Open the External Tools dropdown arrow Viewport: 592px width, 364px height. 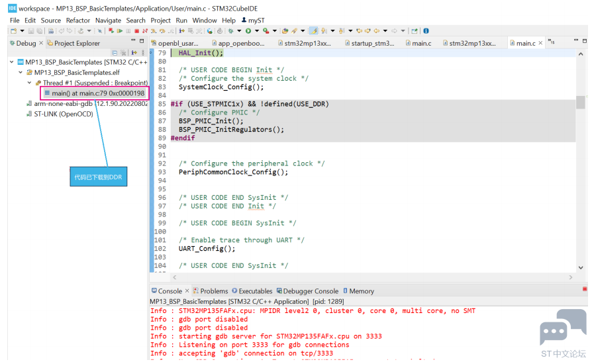(x=275, y=31)
